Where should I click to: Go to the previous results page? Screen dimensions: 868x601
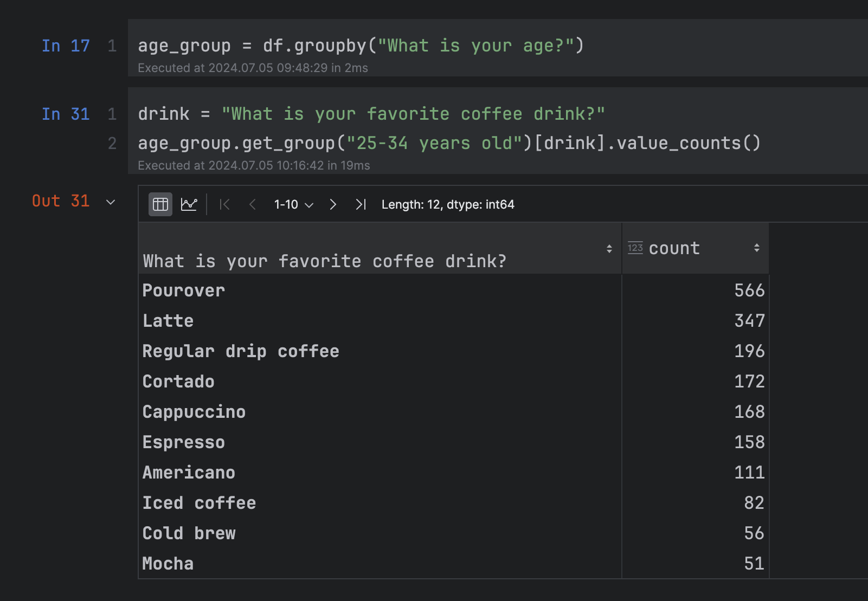click(252, 204)
